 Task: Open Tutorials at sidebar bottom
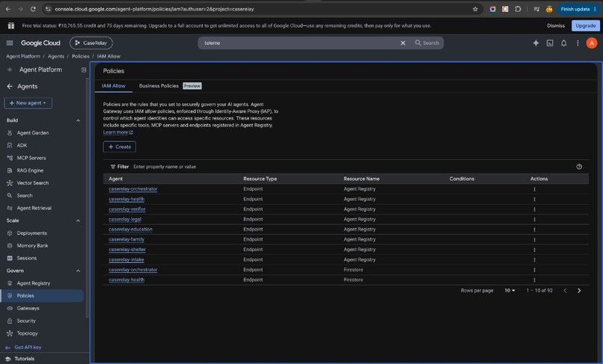[x=24, y=359]
